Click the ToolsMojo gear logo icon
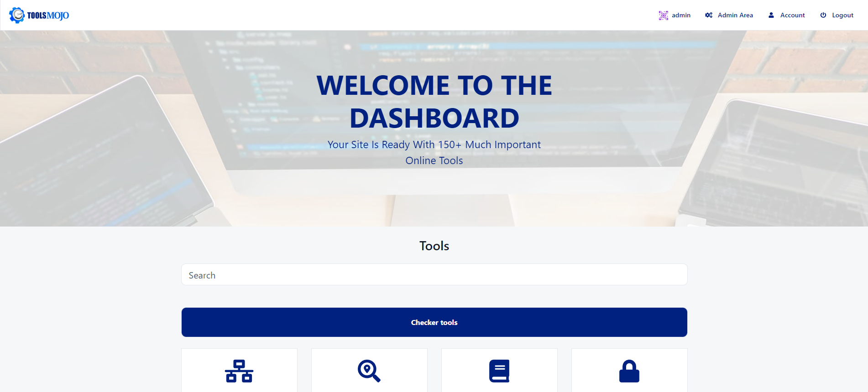The height and width of the screenshot is (392, 868). point(17,15)
